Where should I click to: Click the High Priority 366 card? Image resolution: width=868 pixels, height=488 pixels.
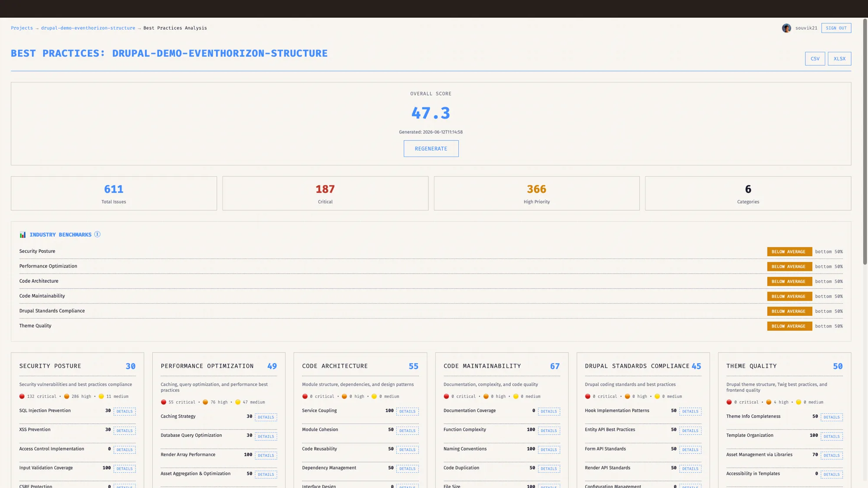pos(537,193)
